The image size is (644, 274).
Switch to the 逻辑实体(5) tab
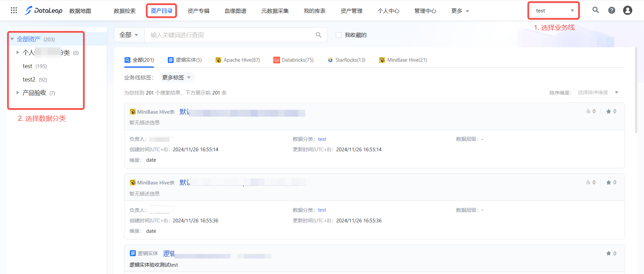(185, 60)
